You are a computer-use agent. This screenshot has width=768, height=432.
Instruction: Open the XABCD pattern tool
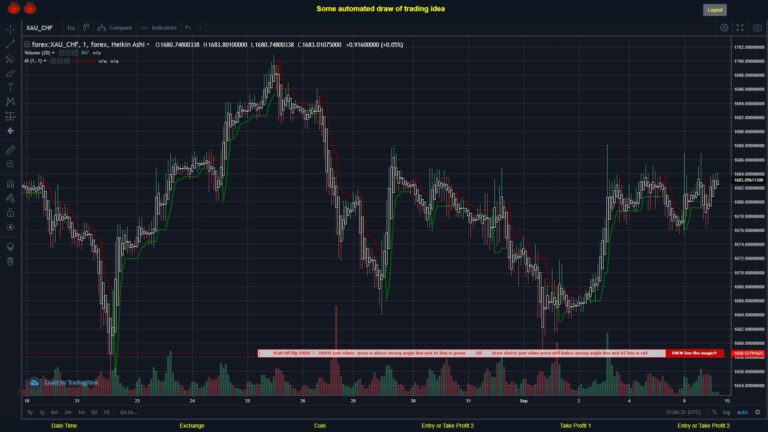pos(10,101)
